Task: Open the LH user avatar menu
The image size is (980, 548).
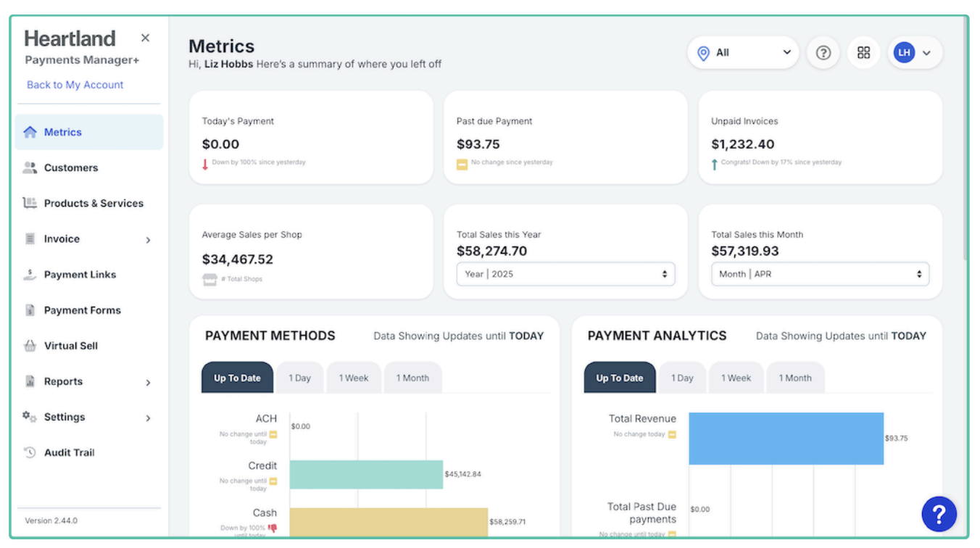Action: pyautogui.click(x=914, y=53)
